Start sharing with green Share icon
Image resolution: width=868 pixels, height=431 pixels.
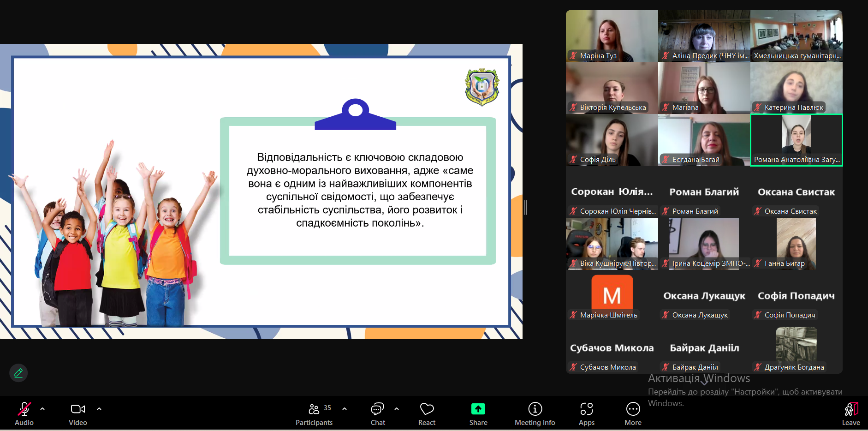(x=478, y=409)
